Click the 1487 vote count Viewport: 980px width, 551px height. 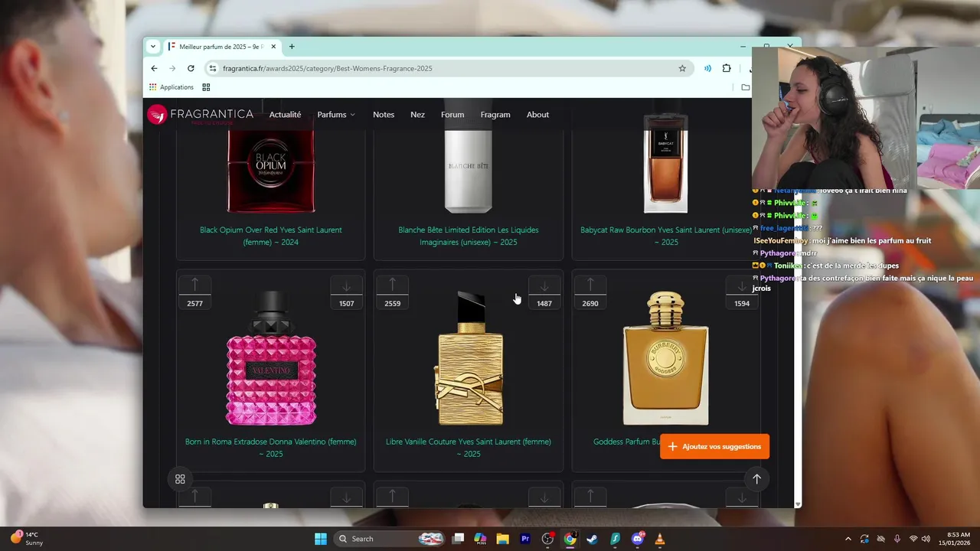point(544,304)
